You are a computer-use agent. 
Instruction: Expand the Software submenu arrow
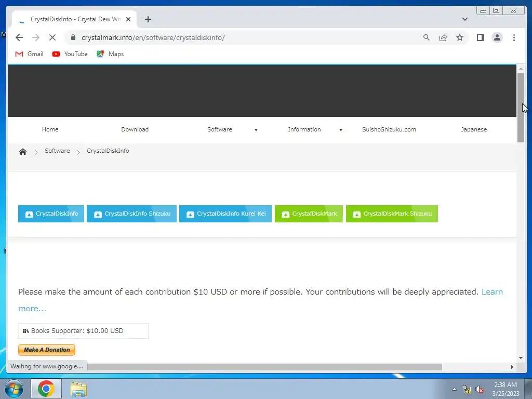tap(256, 129)
